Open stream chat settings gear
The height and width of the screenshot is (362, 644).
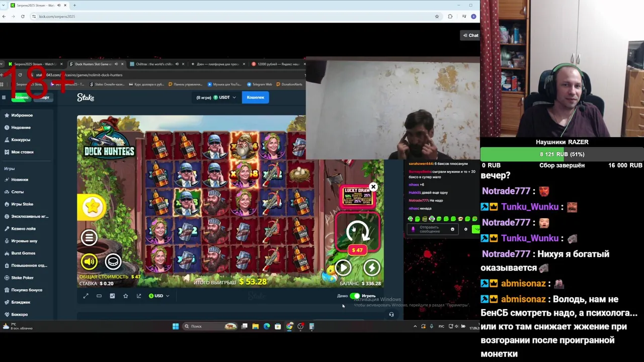[x=465, y=229]
